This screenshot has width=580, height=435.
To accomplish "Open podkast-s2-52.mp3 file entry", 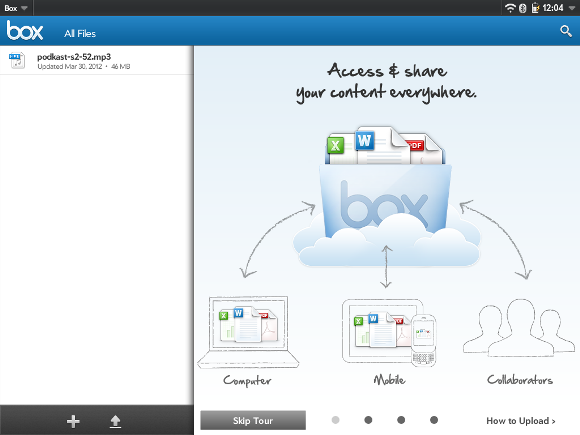I will tap(97, 61).
